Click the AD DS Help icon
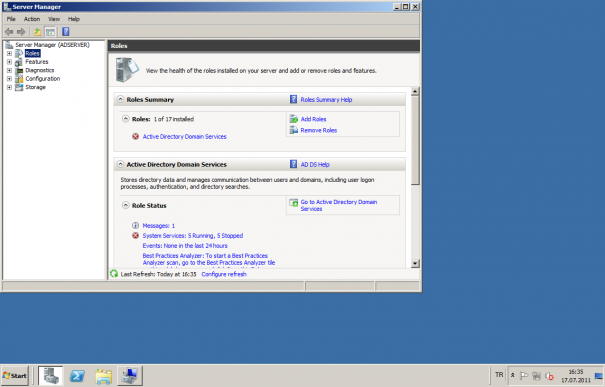Screen dimensions: 605x387 click(293, 164)
